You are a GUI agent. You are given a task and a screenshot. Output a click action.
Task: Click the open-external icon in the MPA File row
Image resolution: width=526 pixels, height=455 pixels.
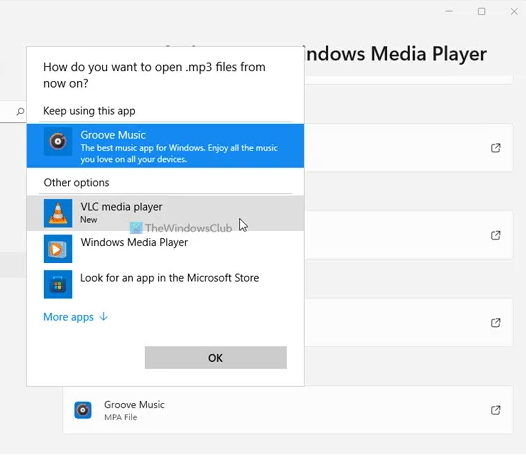pyautogui.click(x=495, y=410)
